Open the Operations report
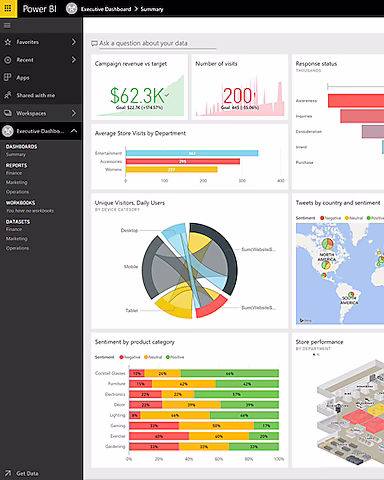Viewport: 384px width, 480px height. tap(17, 192)
